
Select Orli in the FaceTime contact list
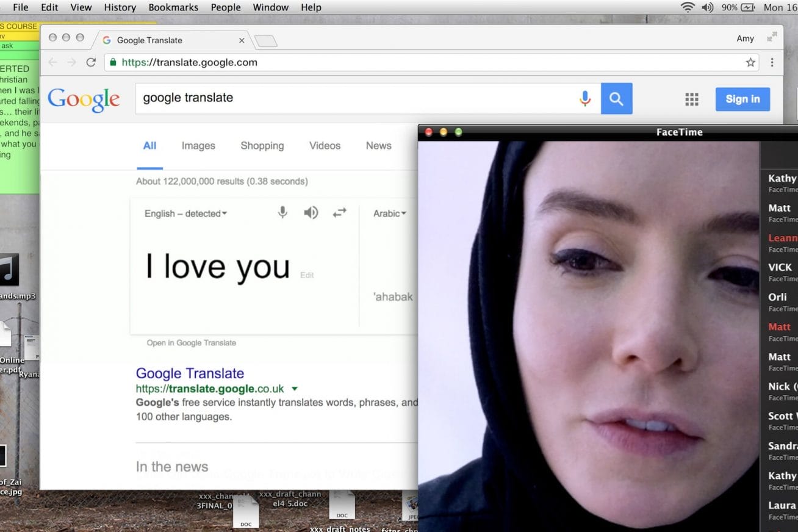coord(778,297)
